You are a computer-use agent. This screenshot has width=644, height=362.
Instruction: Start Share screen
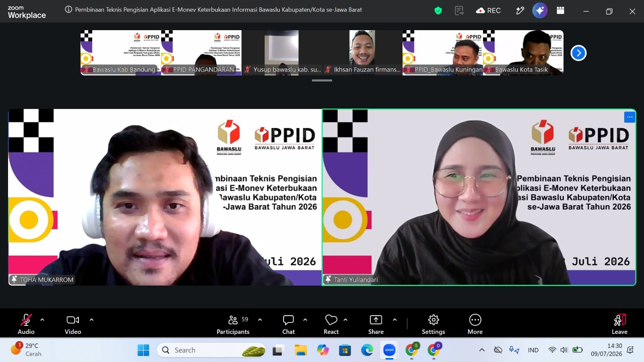376,324
